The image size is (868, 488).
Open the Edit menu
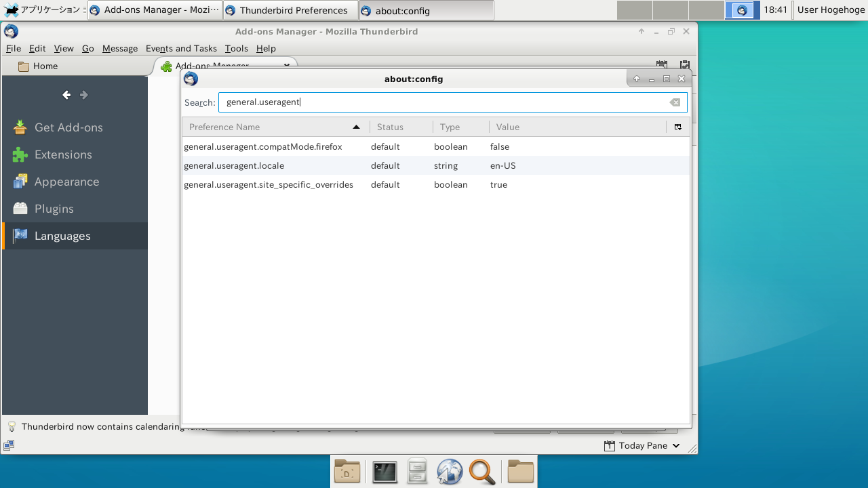click(x=37, y=48)
